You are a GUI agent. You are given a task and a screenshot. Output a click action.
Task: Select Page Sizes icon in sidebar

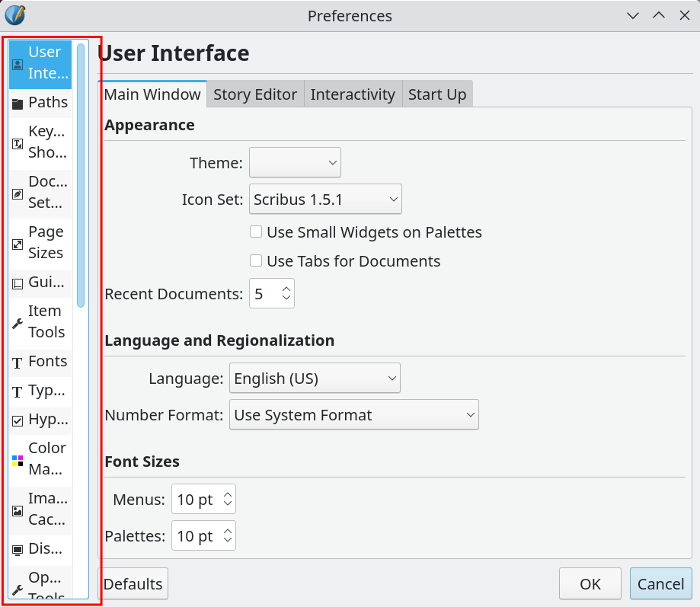(18, 244)
